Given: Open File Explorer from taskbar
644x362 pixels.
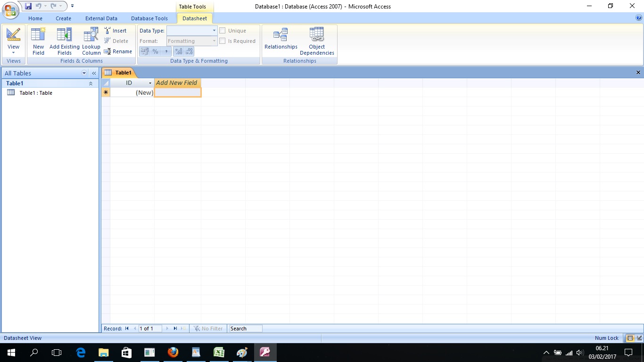Looking at the screenshot, I should 103,353.
